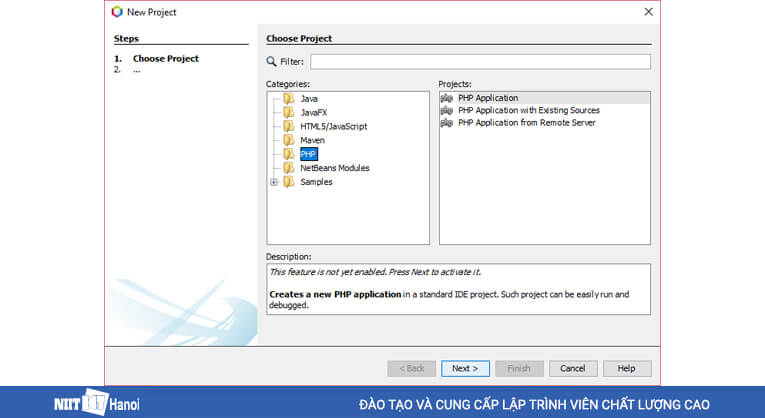765x418 pixels.
Task: Click the NIIT Hanoi logo in the banner
Action: point(97,403)
